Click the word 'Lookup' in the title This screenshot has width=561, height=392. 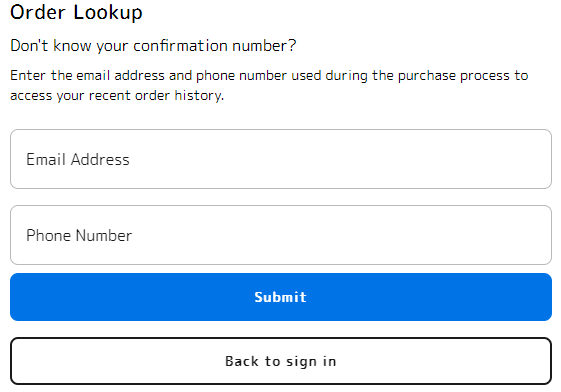(x=108, y=13)
